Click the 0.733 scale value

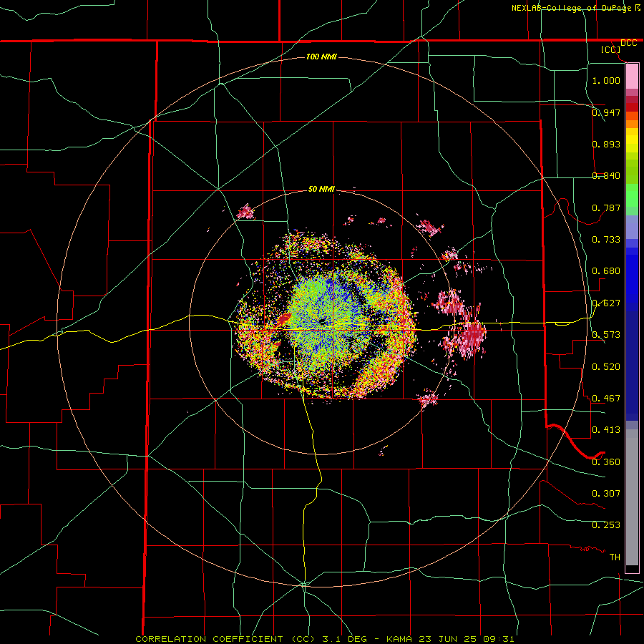click(x=606, y=239)
